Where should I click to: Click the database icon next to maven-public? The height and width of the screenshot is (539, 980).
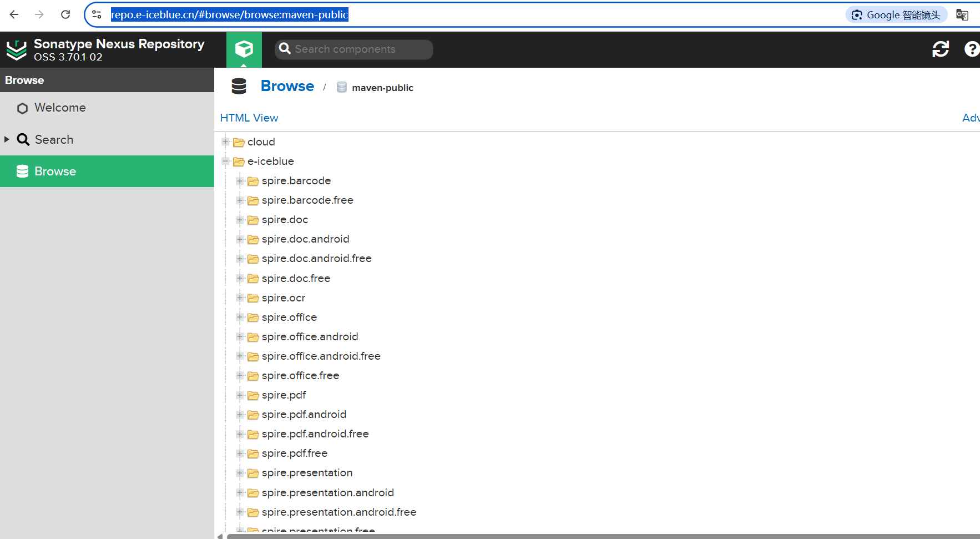click(x=341, y=87)
